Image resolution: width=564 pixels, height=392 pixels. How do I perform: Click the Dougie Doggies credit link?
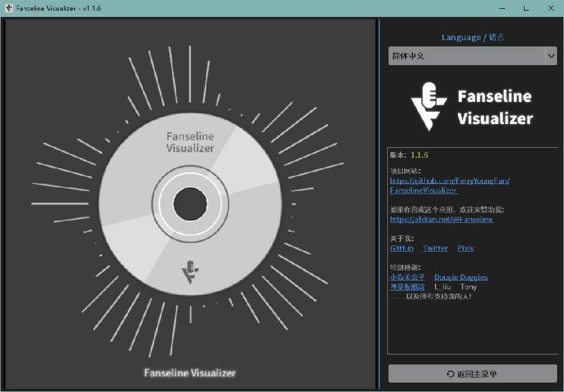click(x=461, y=277)
